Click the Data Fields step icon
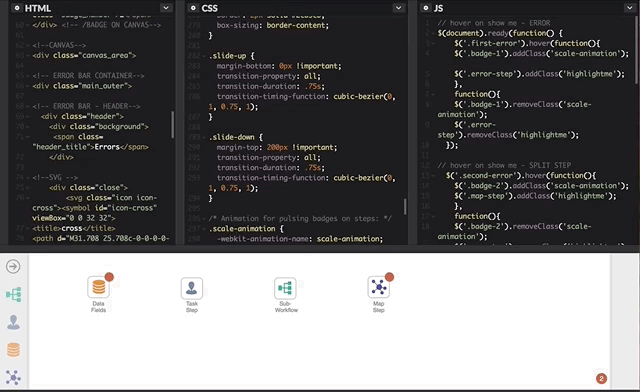 (98, 287)
